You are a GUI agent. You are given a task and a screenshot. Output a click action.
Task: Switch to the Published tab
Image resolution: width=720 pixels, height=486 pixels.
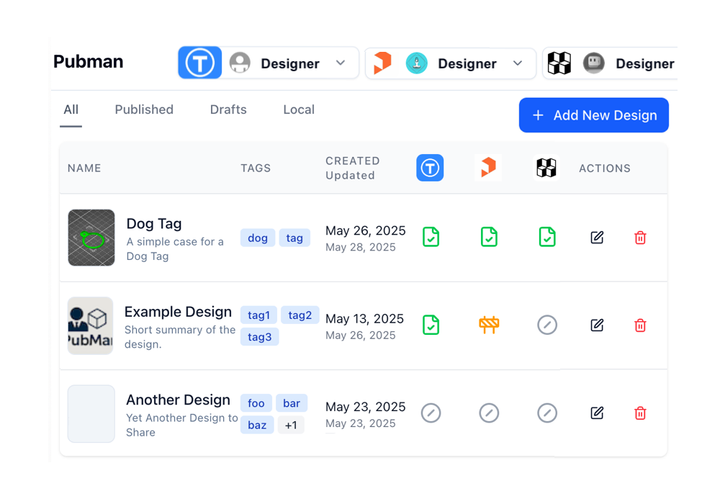click(x=144, y=110)
